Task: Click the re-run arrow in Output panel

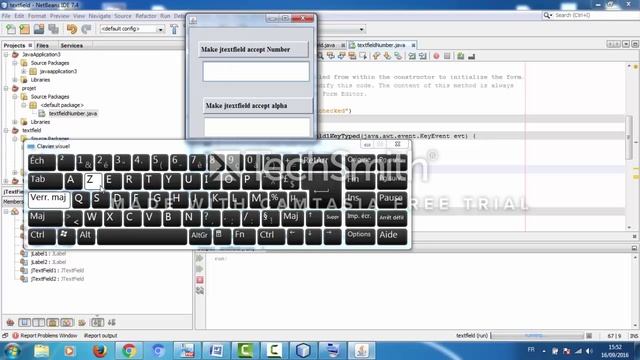Action: click(x=200, y=258)
